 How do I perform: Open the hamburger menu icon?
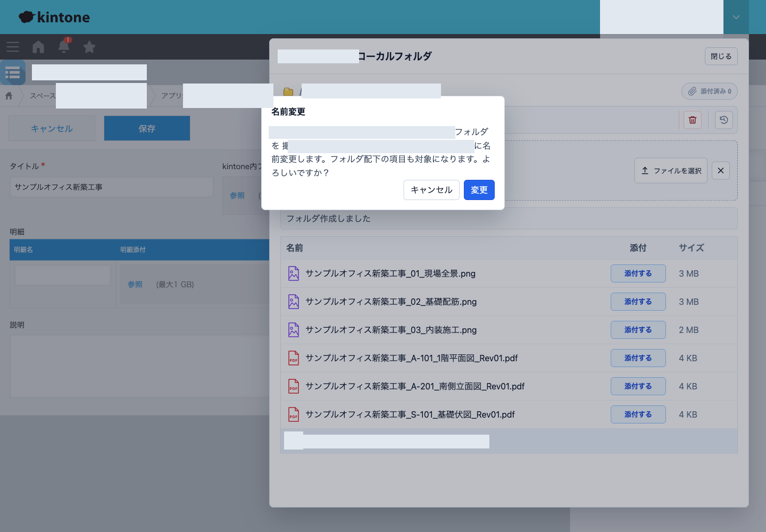click(x=13, y=47)
